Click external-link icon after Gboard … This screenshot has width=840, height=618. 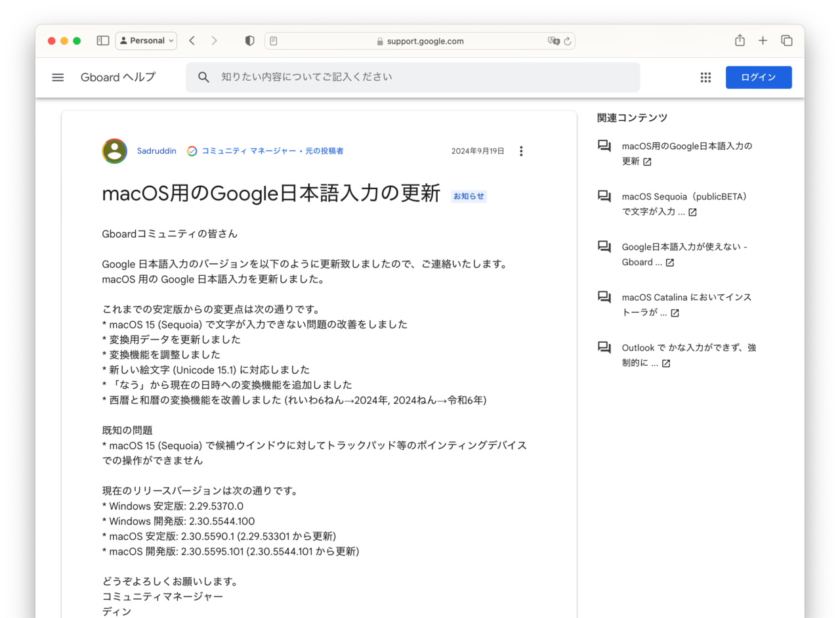[669, 263]
